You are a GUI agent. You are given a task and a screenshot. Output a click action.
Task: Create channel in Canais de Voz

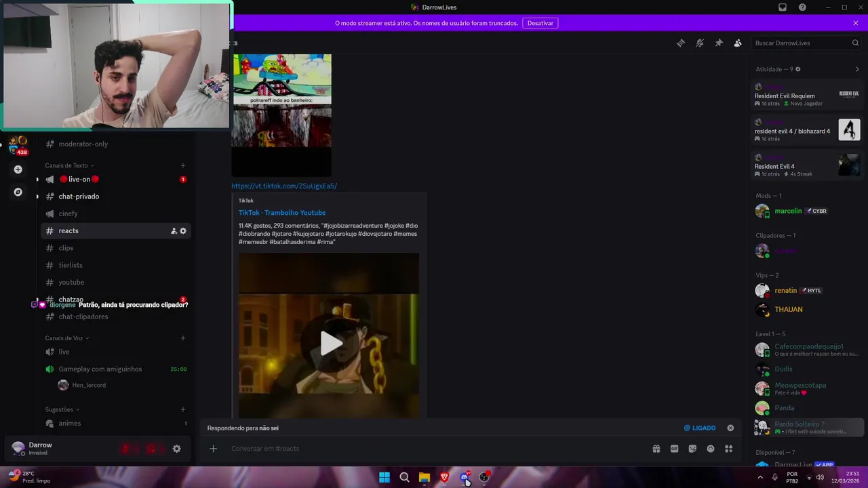click(183, 338)
